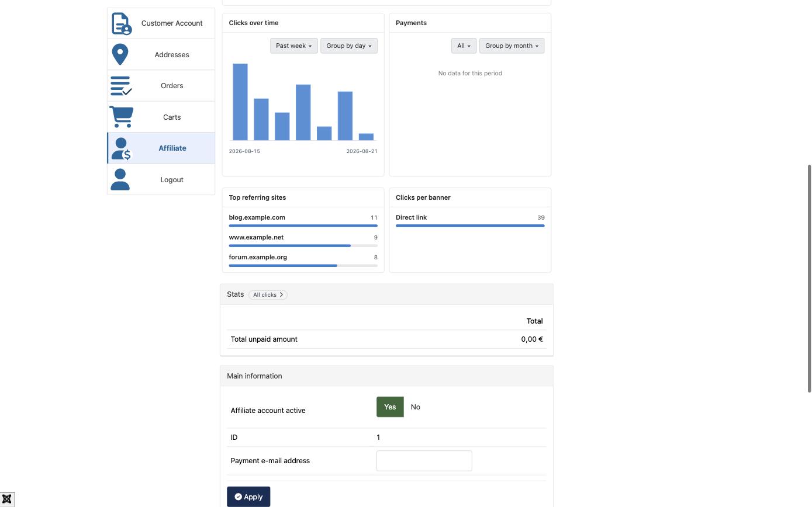The width and height of the screenshot is (812, 507).
Task: Click the 0,00 € amount value
Action: pos(532,339)
